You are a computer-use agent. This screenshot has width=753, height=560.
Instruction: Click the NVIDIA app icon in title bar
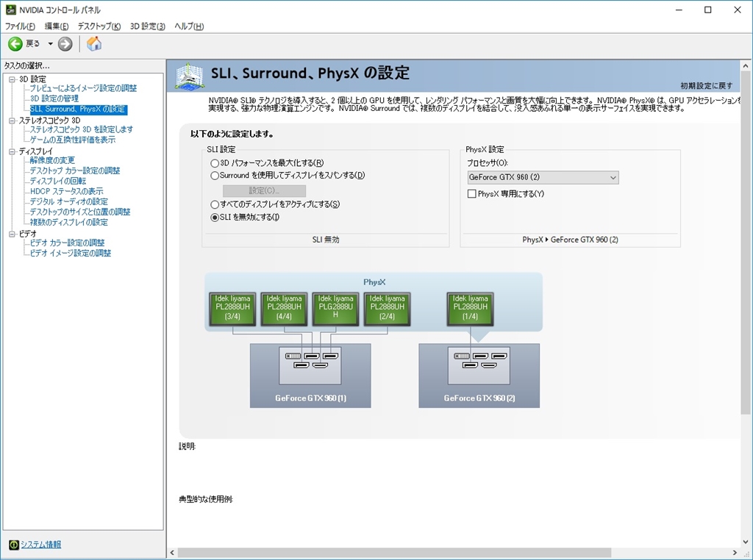point(10,10)
